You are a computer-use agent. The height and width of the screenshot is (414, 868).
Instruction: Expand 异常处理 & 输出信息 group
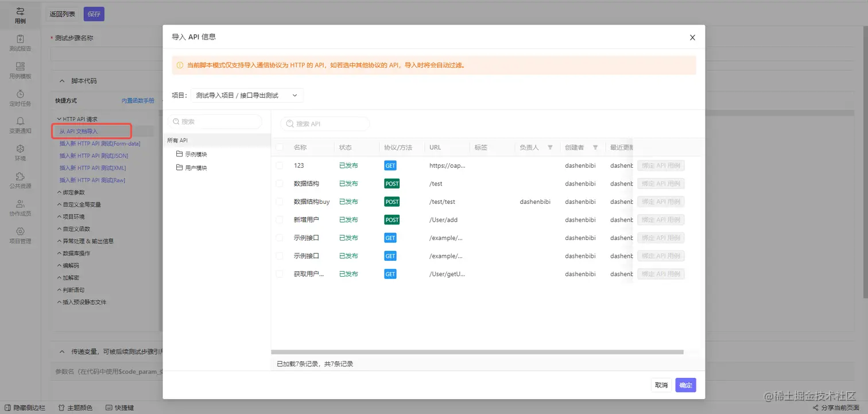coord(85,241)
